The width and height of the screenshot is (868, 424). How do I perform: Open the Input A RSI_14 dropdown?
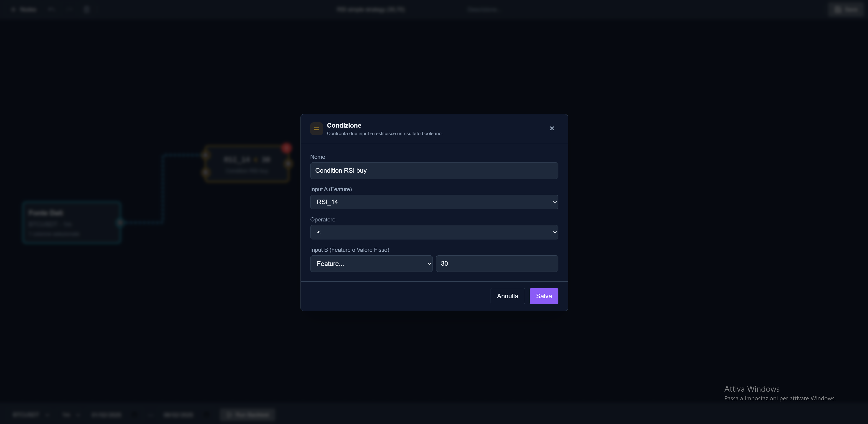pos(434,202)
